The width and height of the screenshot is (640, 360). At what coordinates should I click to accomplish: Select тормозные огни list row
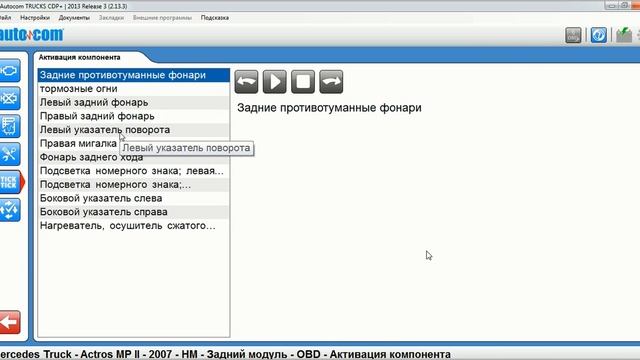point(133,89)
